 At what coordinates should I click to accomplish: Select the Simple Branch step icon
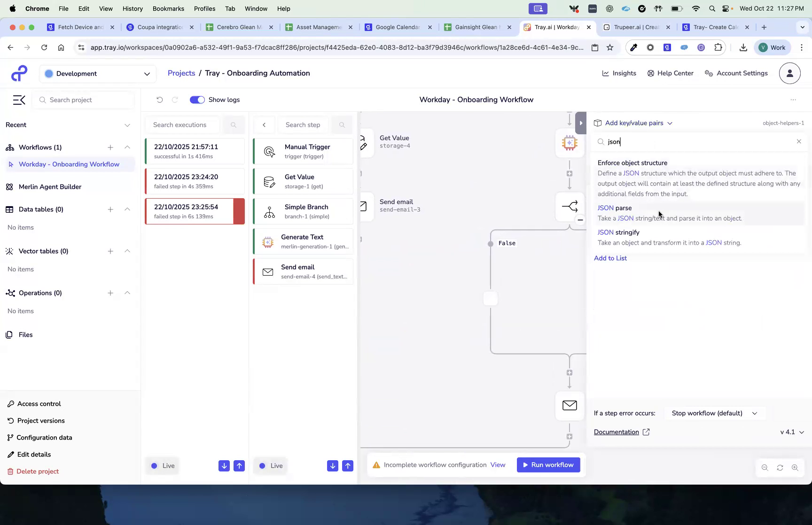(x=269, y=211)
